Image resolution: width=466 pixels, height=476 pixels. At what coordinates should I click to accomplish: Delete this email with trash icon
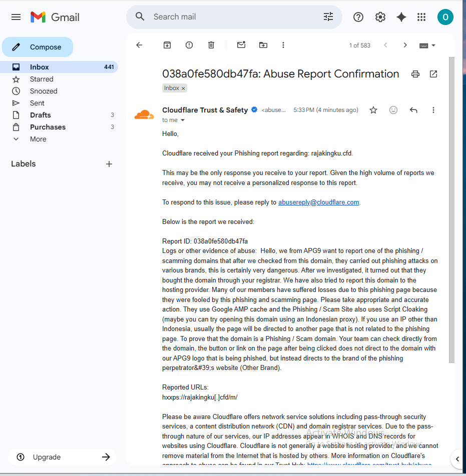[211, 45]
